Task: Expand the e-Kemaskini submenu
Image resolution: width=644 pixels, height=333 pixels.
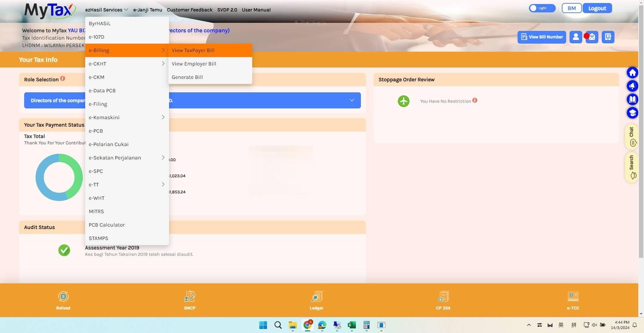Action: (x=127, y=117)
